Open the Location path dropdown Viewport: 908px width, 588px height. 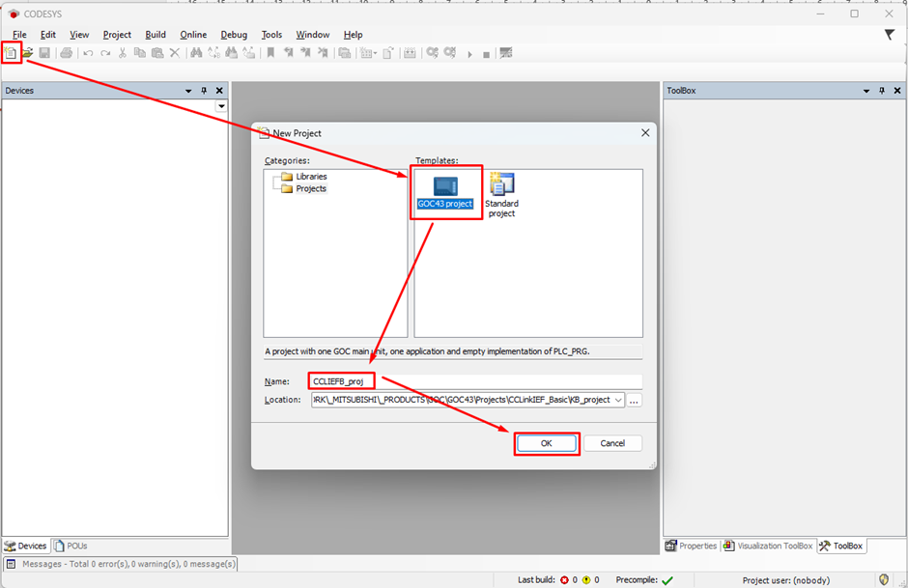pos(618,400)
